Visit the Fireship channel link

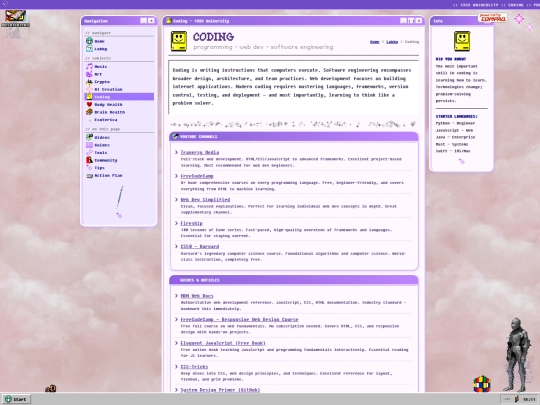[x=191, y=223]
